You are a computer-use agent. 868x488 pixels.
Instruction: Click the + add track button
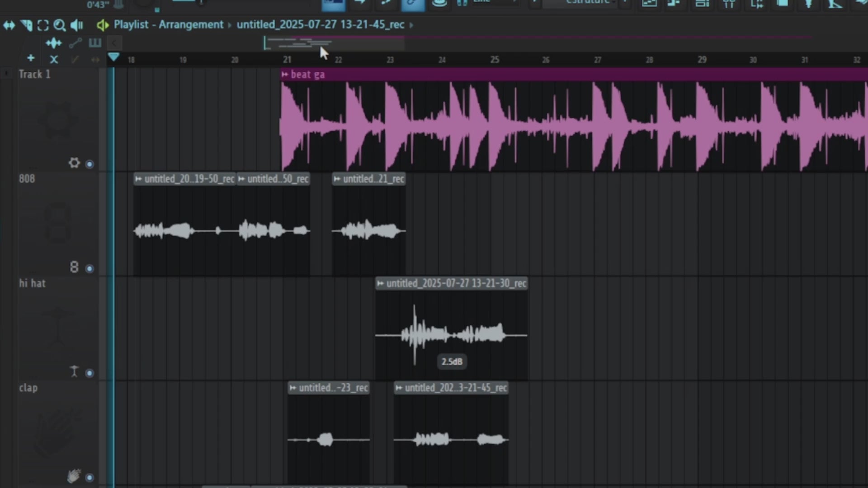30,58
